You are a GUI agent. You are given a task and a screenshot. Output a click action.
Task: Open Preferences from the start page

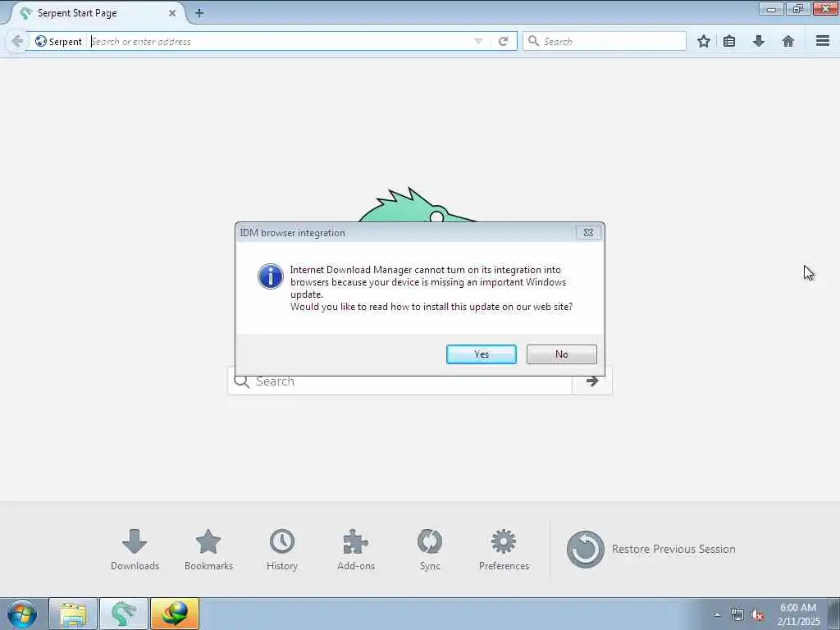coord(504,549)
